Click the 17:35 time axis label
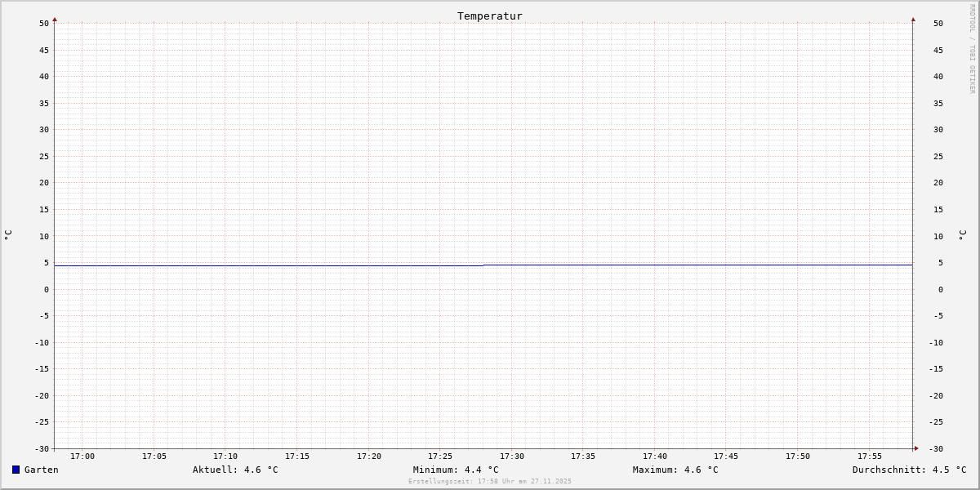 [583, 457]
